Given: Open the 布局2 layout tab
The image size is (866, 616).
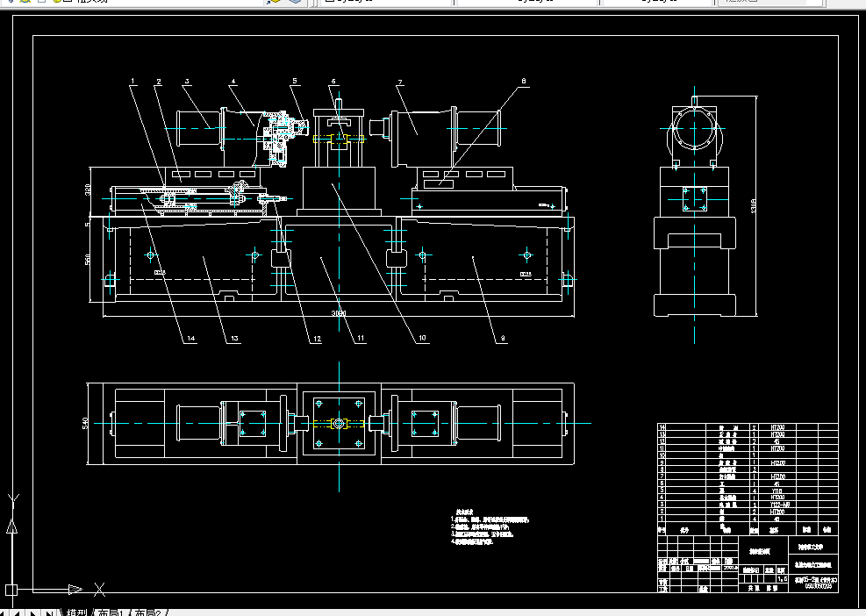Looking at the screenshot, I should pyautogui.click(x=148, y=612).
